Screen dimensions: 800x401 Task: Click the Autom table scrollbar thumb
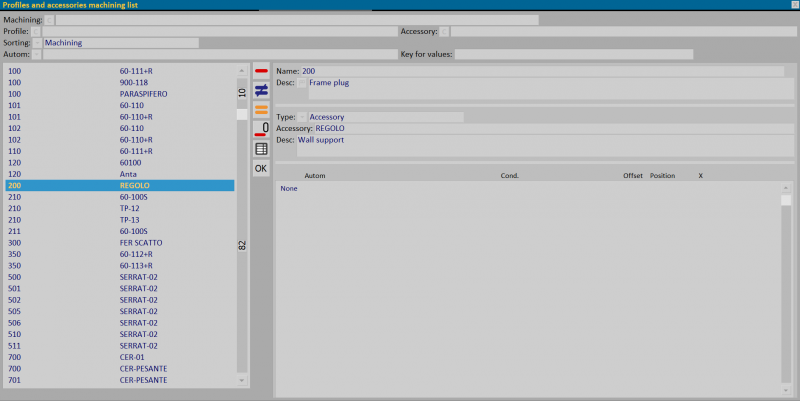click(786, 200)
